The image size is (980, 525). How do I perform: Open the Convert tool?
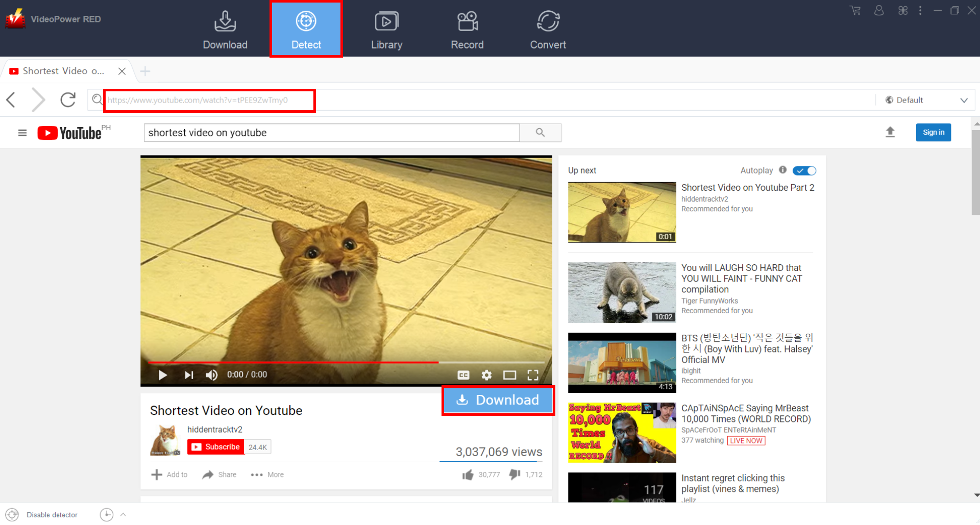[x=548, y=29]
